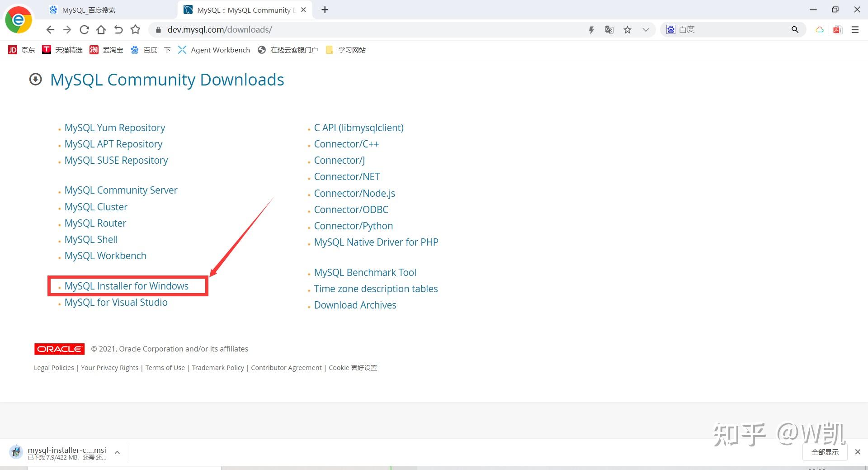Go back to the previous page
This screenshot has height=470, width=868.
(x=50, y=30)
